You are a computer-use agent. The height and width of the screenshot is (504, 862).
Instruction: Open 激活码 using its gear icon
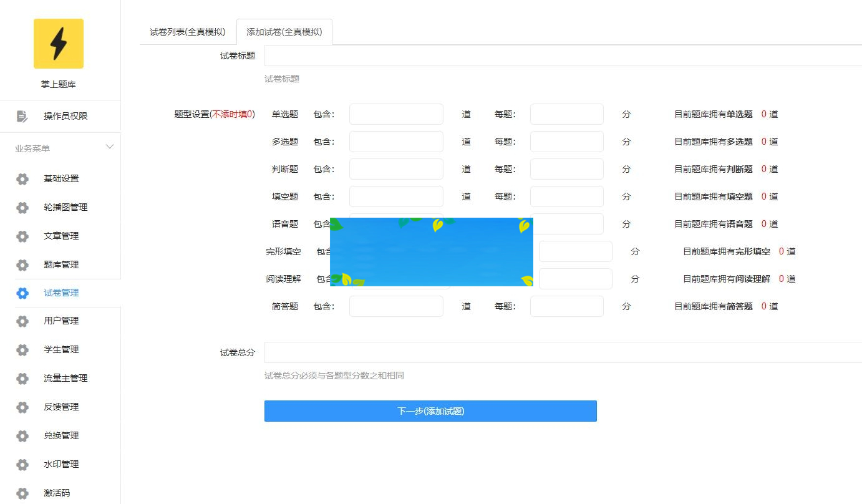[22, 493]
